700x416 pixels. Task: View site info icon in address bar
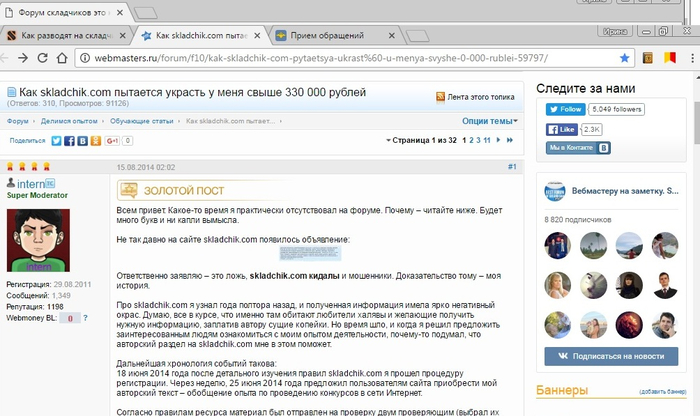pyautogui.click(x=85, y=58)
